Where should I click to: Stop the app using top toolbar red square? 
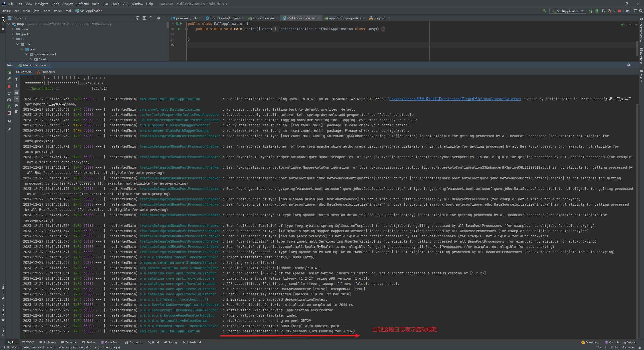(619, 11)
